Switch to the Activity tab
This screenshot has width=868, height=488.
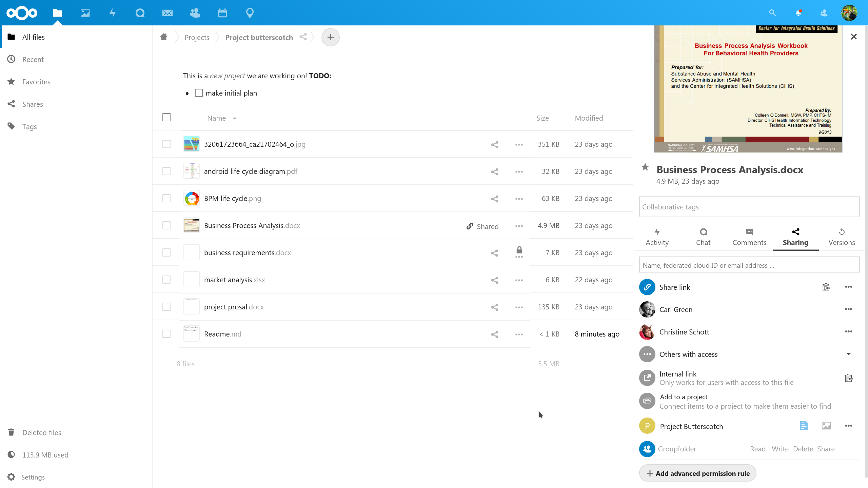657,237
